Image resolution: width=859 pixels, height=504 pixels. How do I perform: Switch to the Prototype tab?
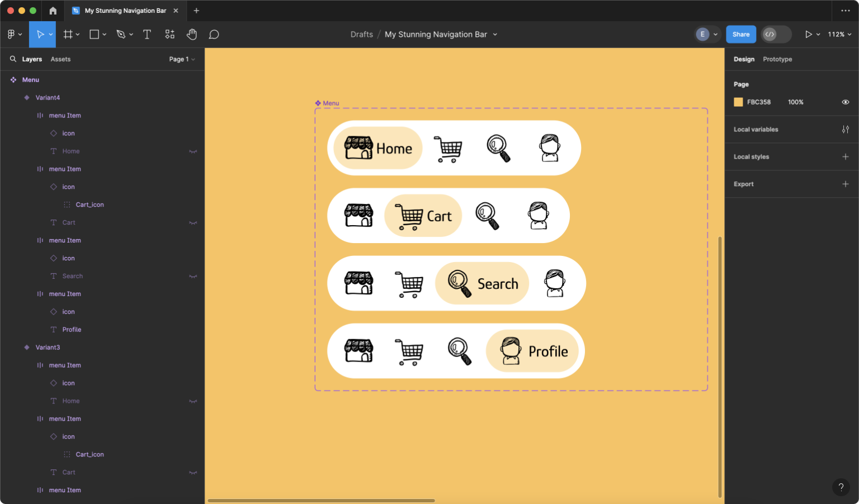(x=777, y=59)
